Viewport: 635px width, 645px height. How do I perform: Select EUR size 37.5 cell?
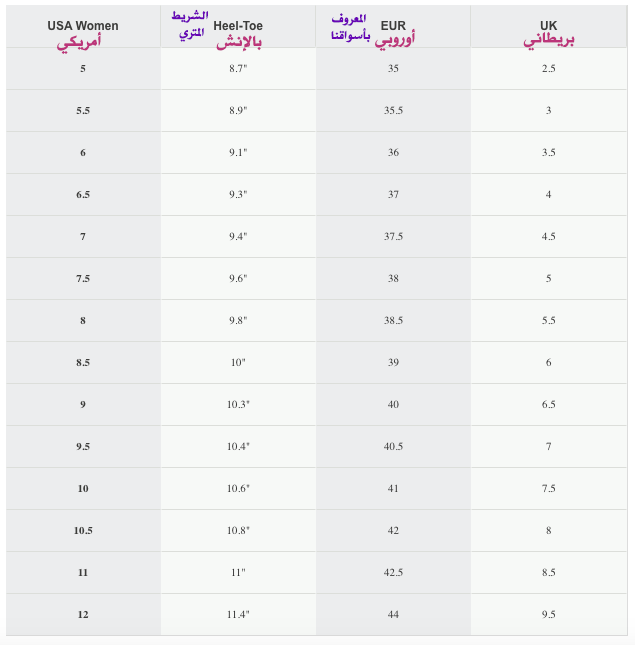tap(393, 237)
